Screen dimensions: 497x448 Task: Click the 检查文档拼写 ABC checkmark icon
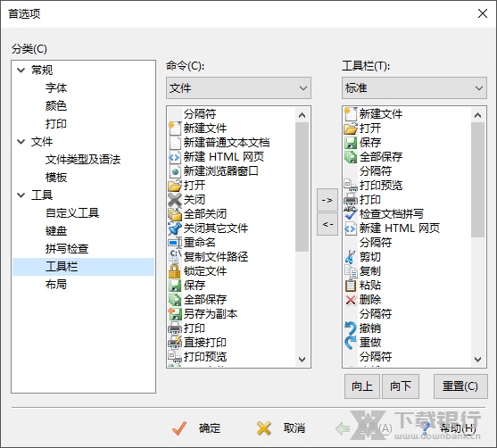coord(351,214)
